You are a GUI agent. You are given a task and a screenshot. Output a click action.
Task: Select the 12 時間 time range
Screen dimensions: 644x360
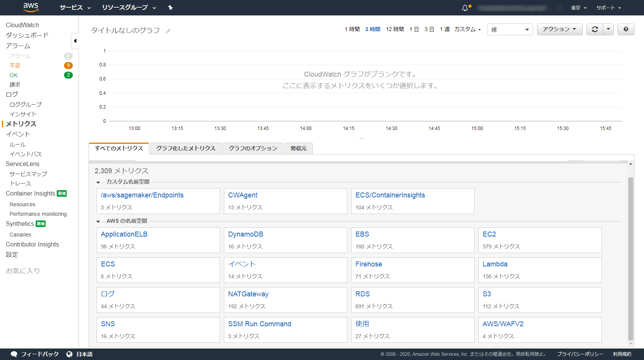point(395,29)
